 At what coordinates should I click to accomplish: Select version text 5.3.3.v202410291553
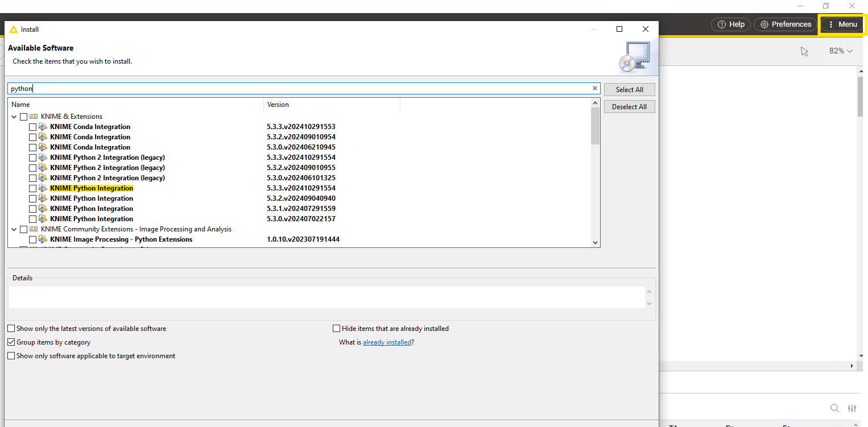(x=301, y=127)
